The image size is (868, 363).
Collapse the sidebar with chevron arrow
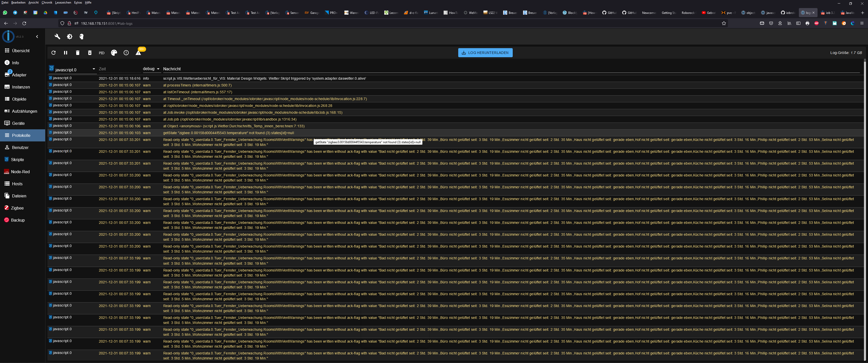(37, 36)
